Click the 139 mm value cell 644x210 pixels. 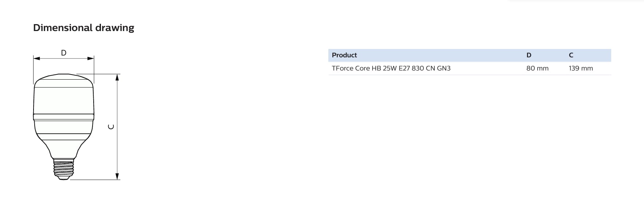581,68
